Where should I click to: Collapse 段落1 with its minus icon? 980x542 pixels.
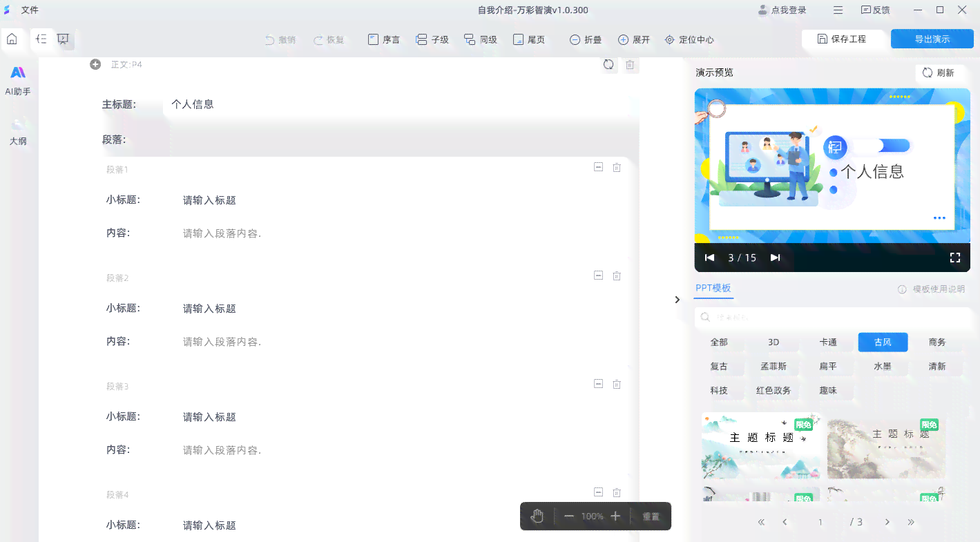pyautogui.click(x=599, y=167)
